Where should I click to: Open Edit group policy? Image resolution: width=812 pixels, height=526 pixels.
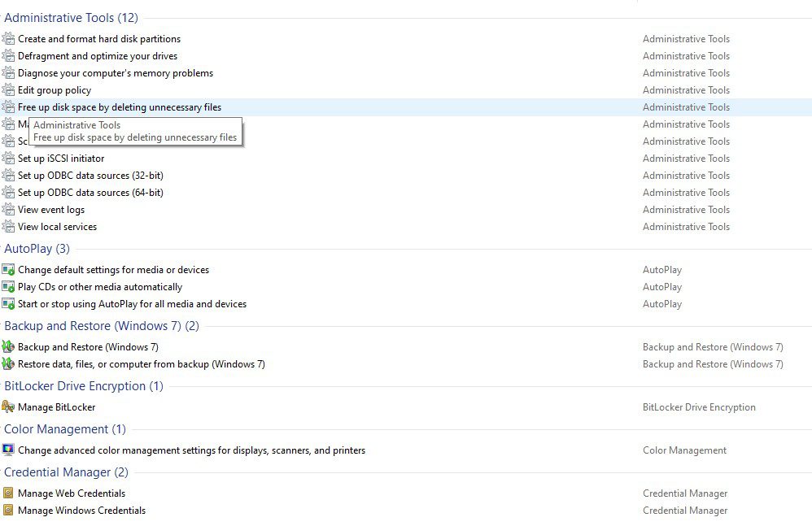click(x=55, y=90)
